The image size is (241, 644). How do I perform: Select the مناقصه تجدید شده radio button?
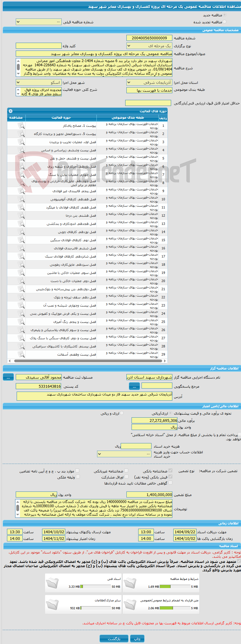coord(224,22)
